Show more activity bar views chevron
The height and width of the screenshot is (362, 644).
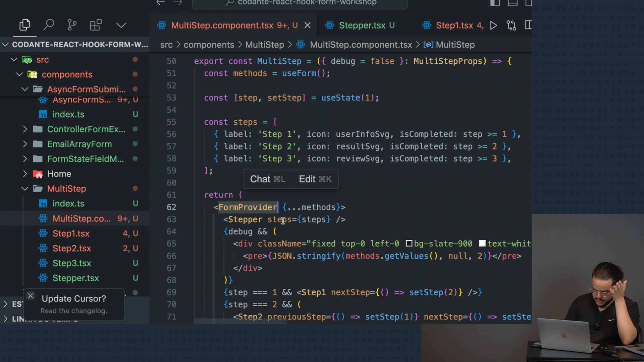pyautogui.click(x=121, y=25)
